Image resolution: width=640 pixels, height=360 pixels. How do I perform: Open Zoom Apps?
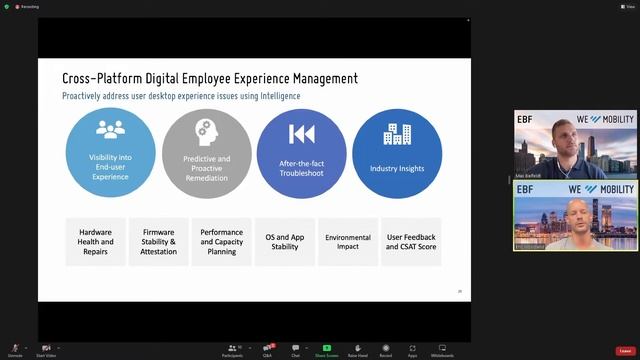[x=412, y=350]
